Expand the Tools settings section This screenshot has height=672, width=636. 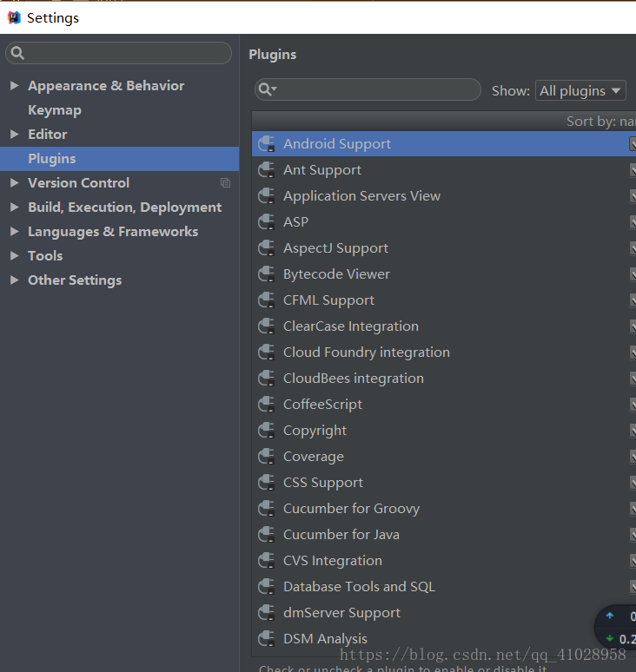14,256
